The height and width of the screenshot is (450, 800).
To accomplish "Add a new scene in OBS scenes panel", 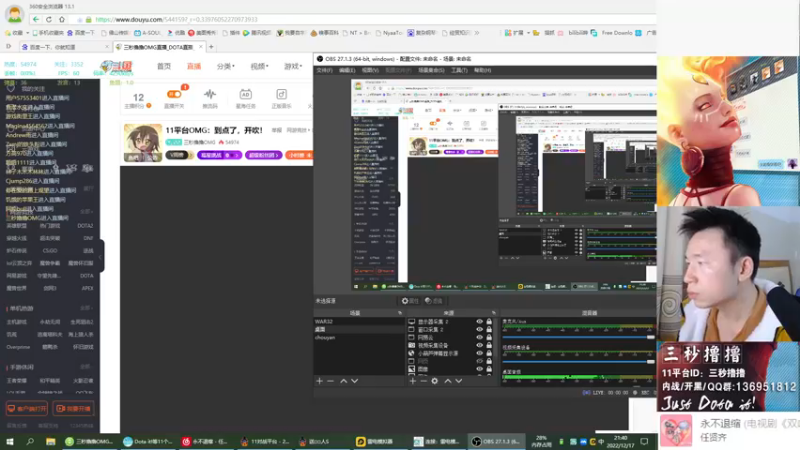I will point(319,381).
